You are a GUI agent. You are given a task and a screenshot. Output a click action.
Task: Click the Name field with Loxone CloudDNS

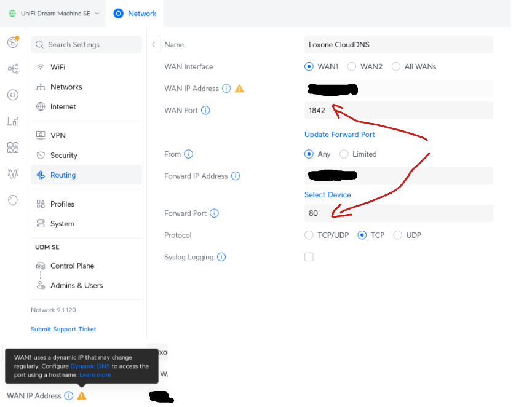pos(399,45)
